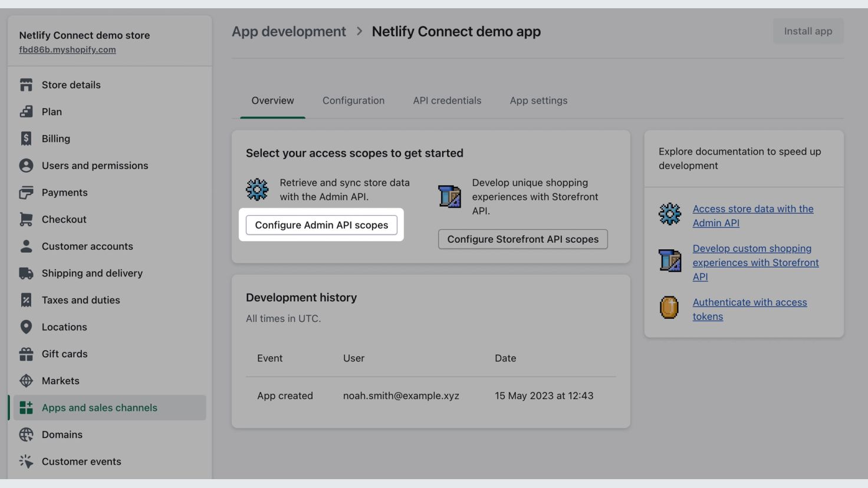This screenshot has width=868, height=488.
Task: Click the noah.smith@example.xyz user cell
Action: point(401,396)
